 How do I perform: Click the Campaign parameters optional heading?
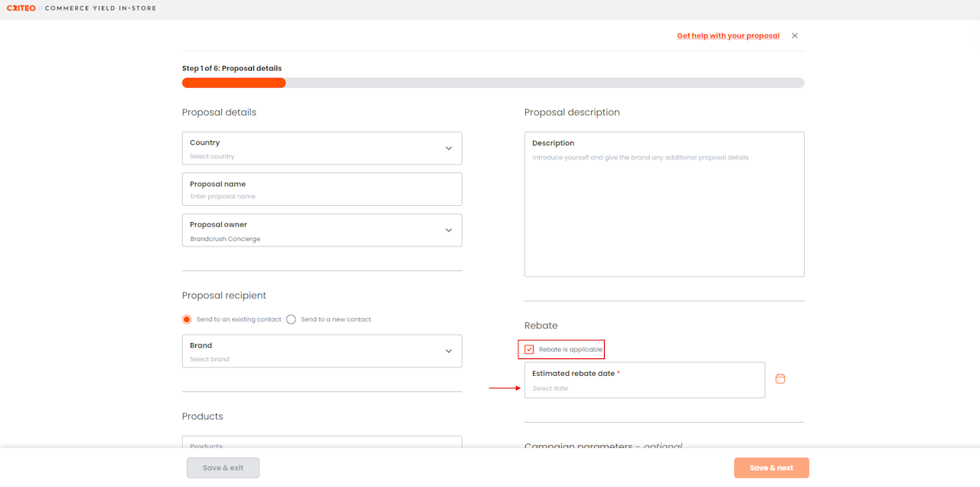point(603,446)
